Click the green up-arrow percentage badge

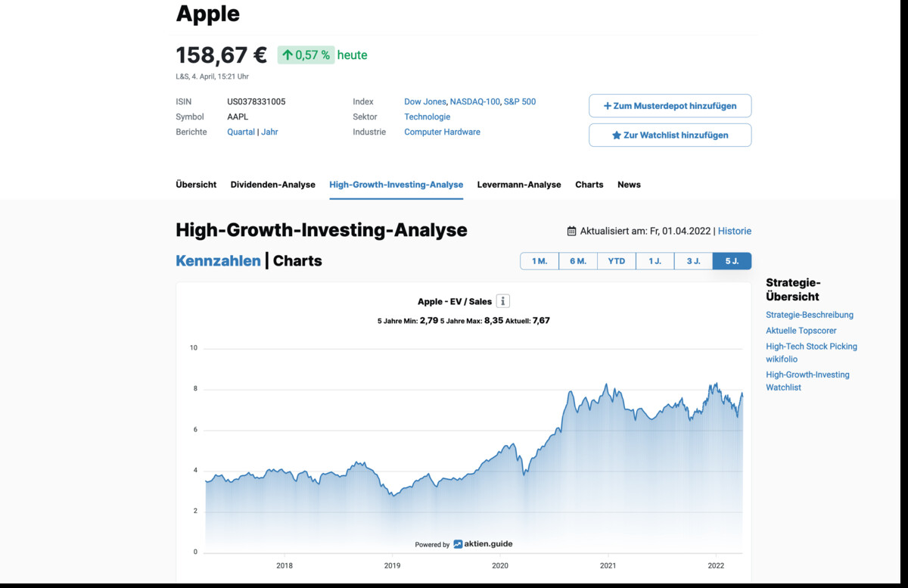(306, 55)
